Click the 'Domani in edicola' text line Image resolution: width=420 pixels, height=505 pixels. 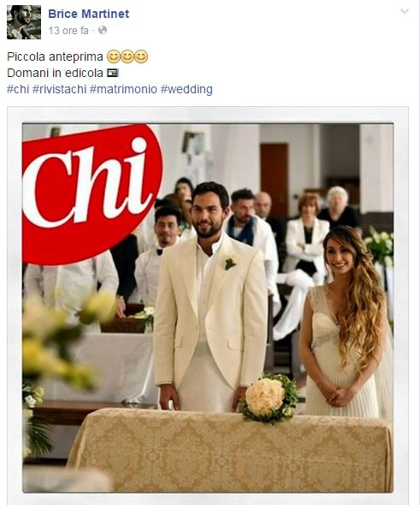pyautogui.click(x=55, y=73)
